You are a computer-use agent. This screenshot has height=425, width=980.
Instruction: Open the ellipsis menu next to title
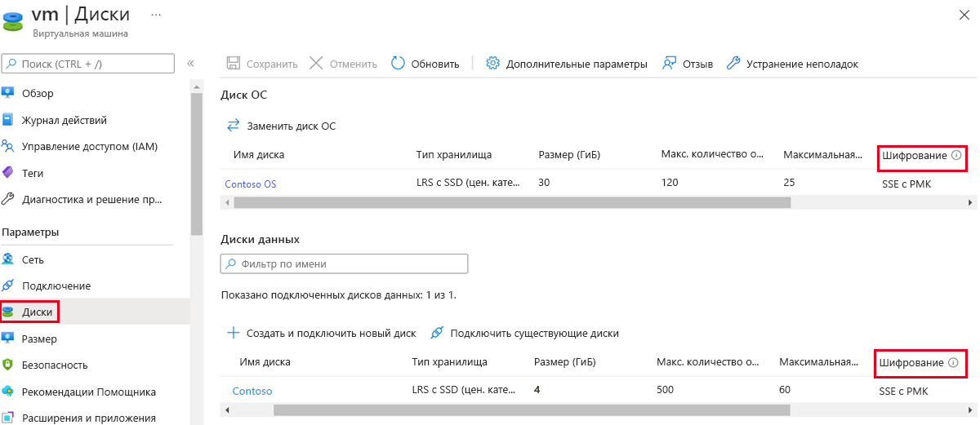(x=156, y=15)
